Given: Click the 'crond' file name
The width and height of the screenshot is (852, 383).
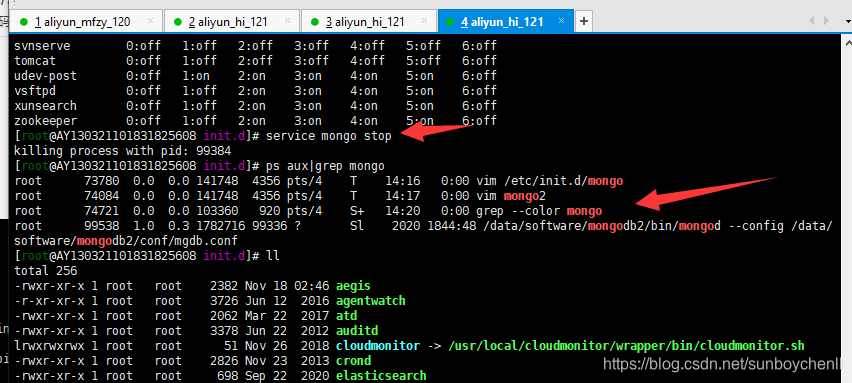Looking at the screenshot, I should pyautogui.click(x=354, y=361).
